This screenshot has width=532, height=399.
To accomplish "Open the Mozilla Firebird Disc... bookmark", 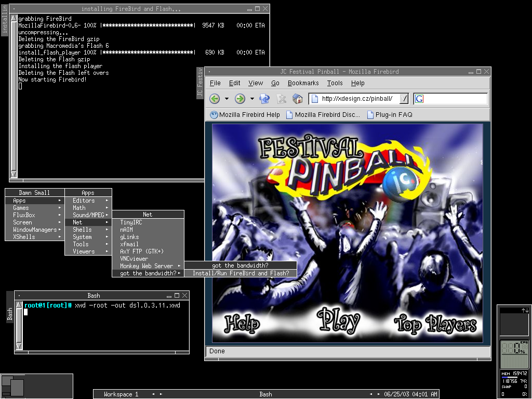I will click(323, 115).
